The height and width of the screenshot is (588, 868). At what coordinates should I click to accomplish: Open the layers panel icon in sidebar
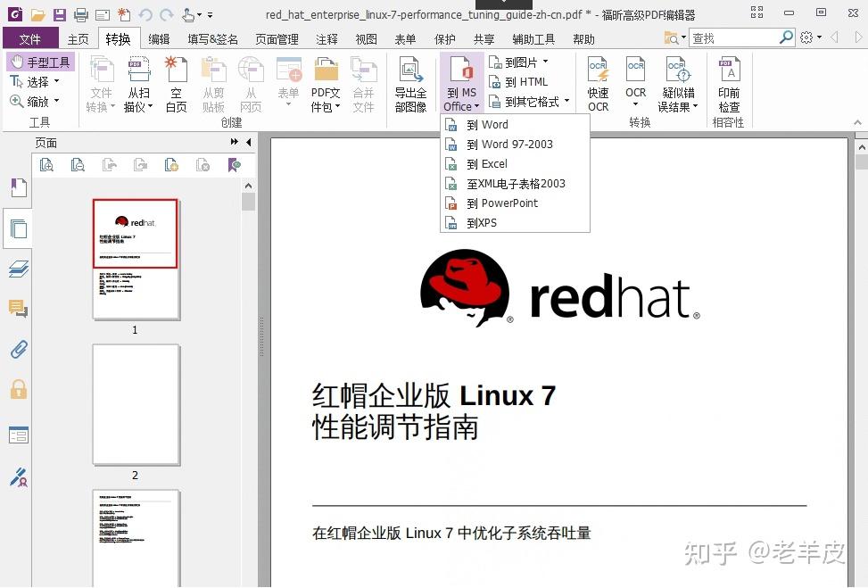tap(18, 269)
